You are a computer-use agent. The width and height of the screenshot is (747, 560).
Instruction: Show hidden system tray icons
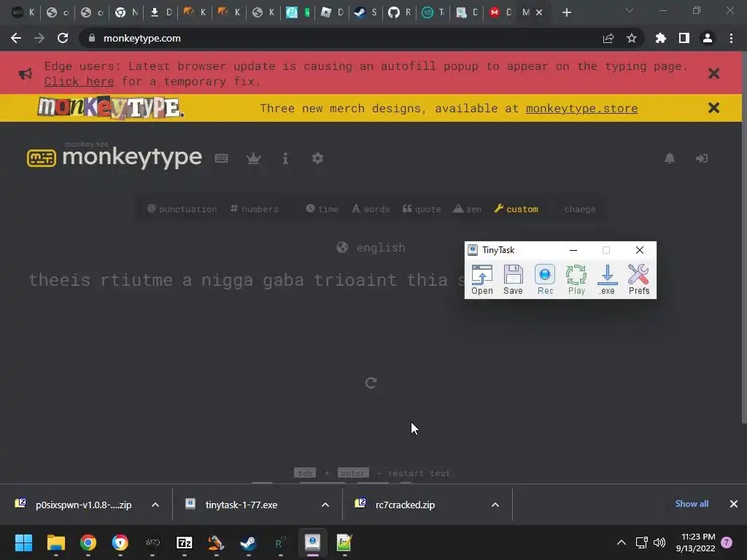[622, 542]
